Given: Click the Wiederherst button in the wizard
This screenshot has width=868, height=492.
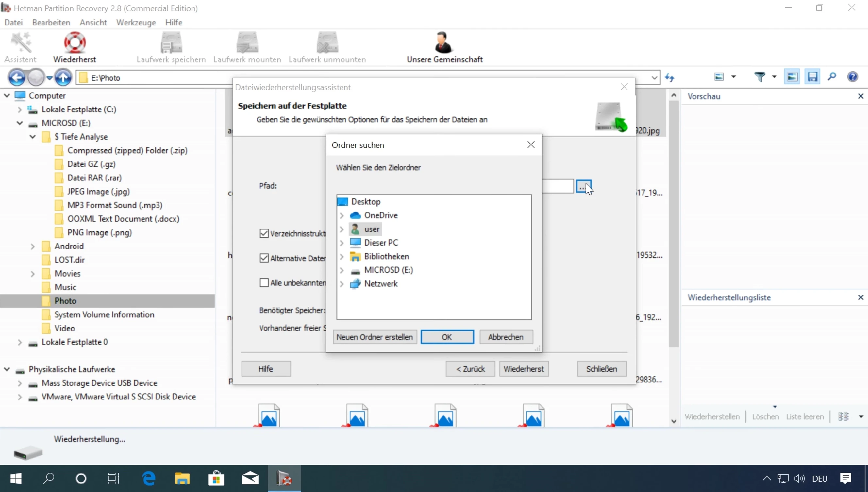Looking at the screenshot, I should [x=524, y=369].
